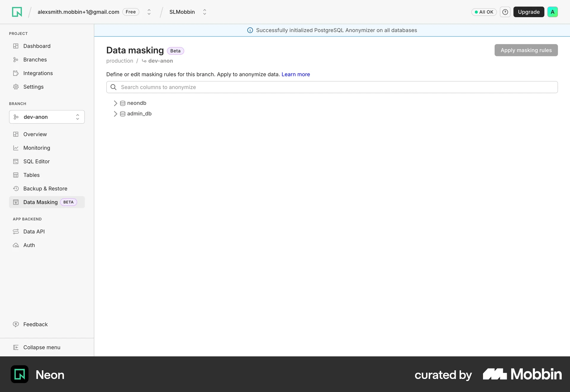
Task: Click the Data API icon
Action: coord(16,232)
